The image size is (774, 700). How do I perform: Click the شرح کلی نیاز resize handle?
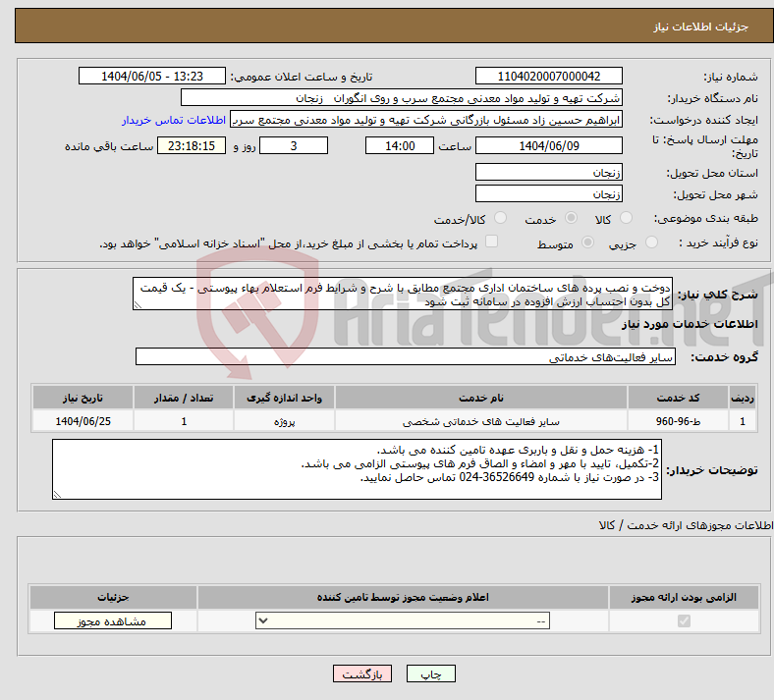pyautogui.click(x=138, y=305)
